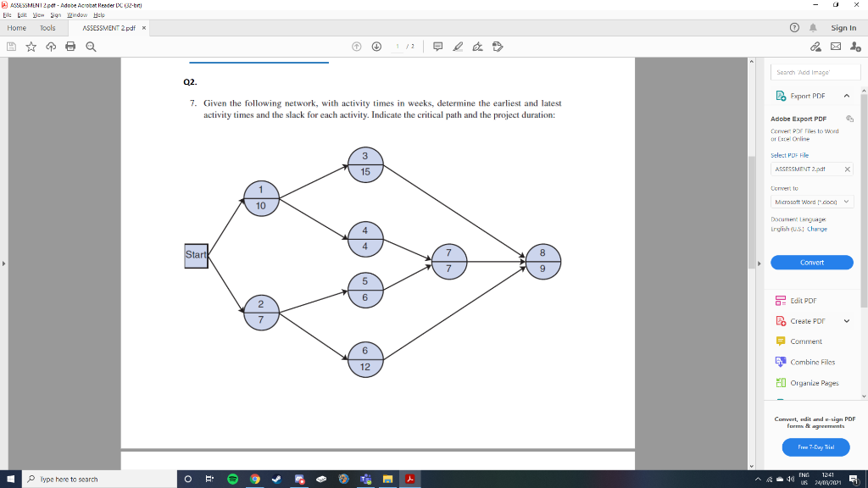This screenshot has width=868, height=488.
Task: Collapse the Export PDF panel
Action: click(x=848, y=96)
